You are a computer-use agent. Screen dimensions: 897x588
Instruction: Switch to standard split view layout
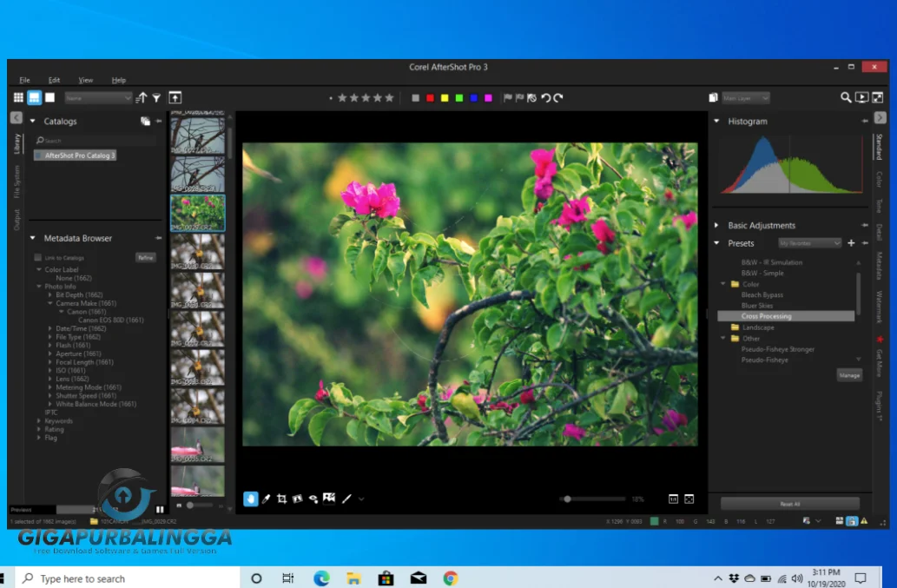point(35,98)
